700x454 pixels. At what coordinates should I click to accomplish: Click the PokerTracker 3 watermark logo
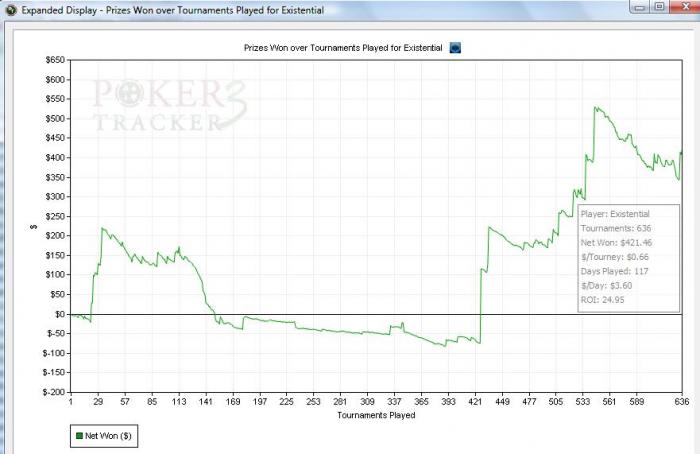tap(170, 105)
